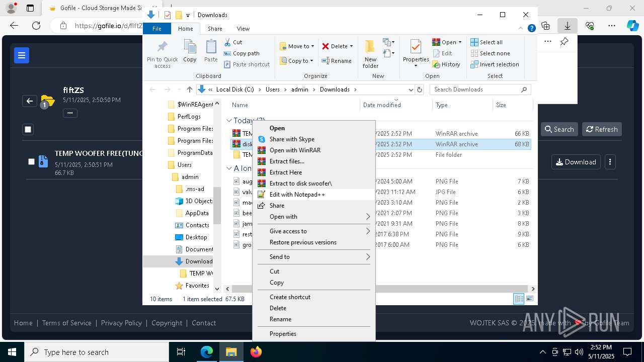Click the Up directory arrow
The height and width of the screenshot is (362, 644).
click(189, 89)
